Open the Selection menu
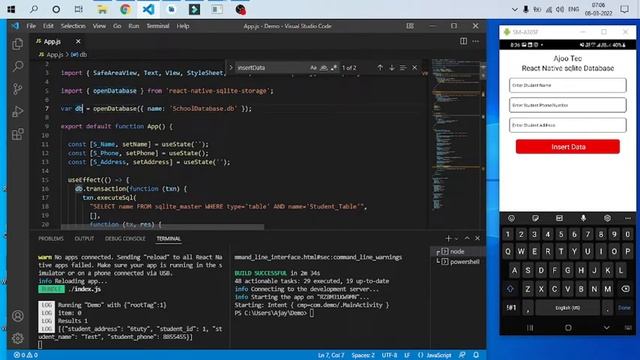This screenshot has width=640, height=360. [73, 26]
